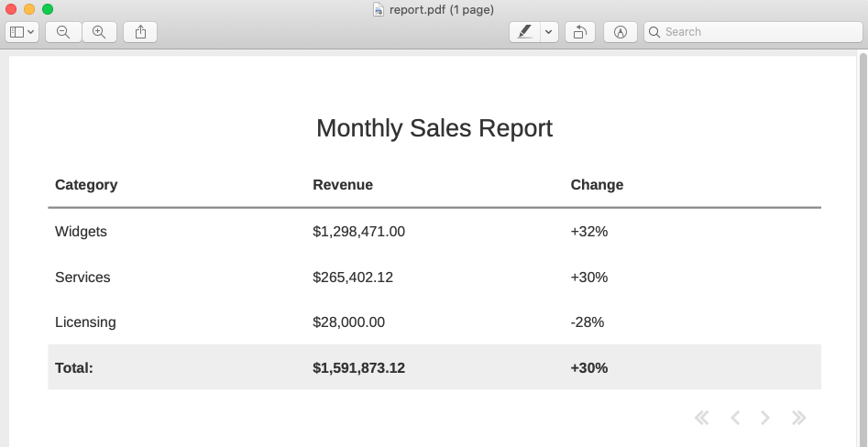Enter full screen with green button
Viewport: 868px width, 447px height.
48,9
